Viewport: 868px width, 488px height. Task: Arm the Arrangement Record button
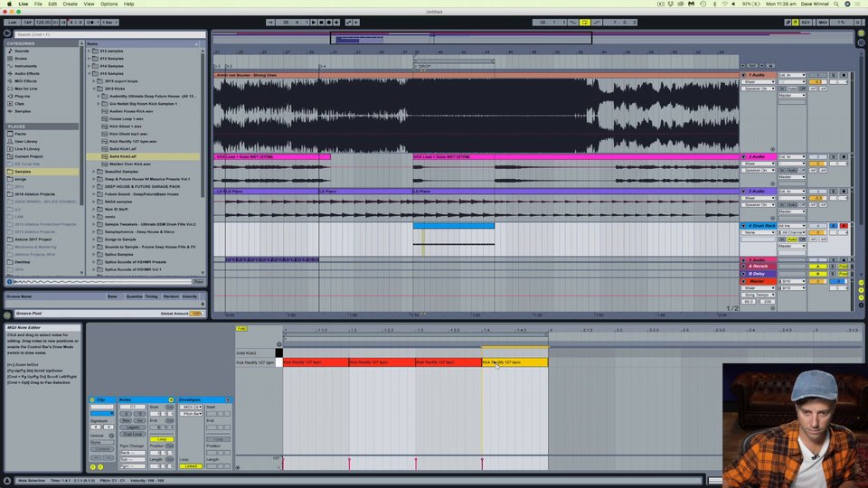329,22
